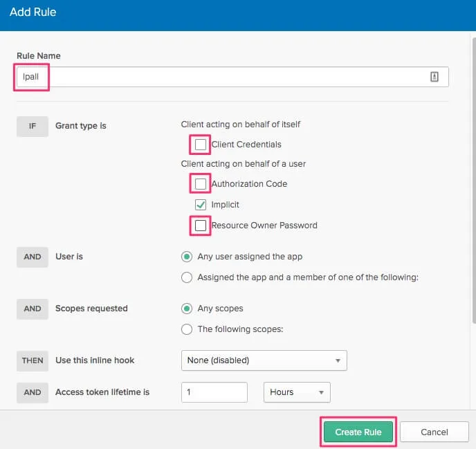Click the Rule Name label
476x449 pixels.
[x=39, y=55]
